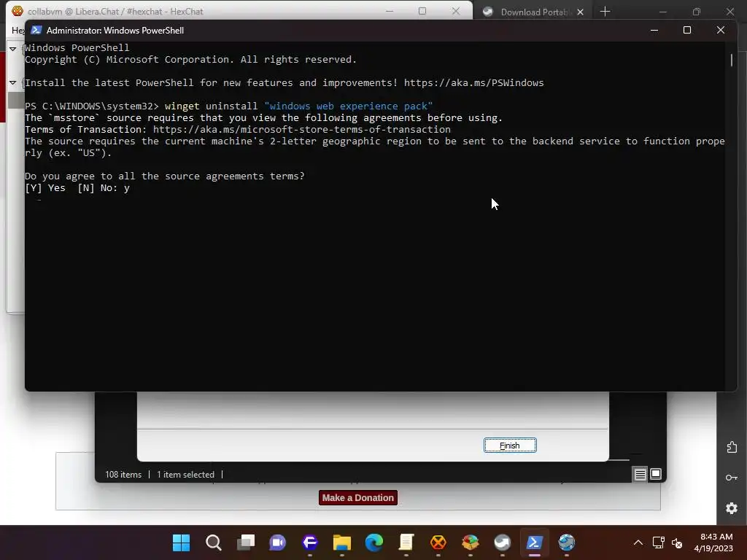Viewport: 747px width, 560px height.
Task: Click the key icon in browser sidebar
Action: pyautogui.click(x=732, y=478)
